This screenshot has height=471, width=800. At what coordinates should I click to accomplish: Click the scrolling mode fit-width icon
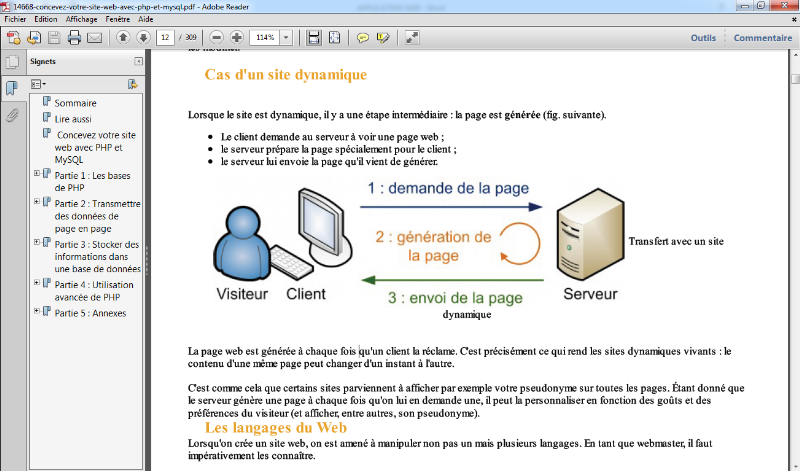(314, 37)
